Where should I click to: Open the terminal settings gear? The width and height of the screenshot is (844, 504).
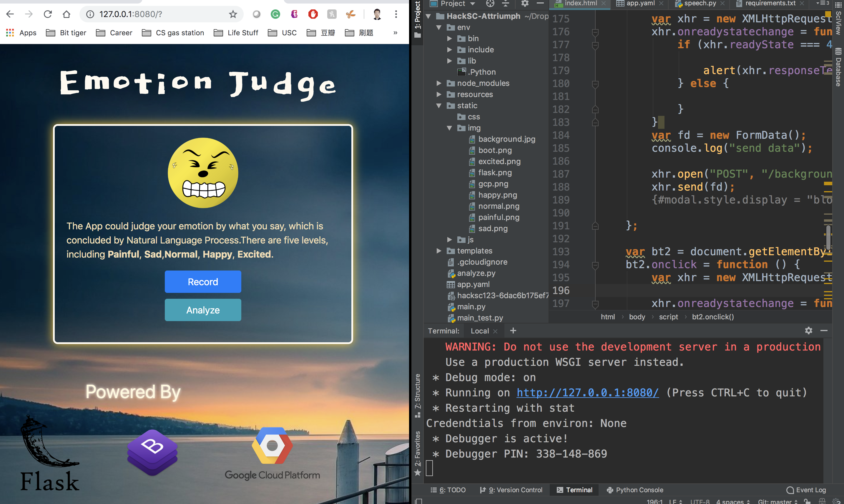coord(808,331)
